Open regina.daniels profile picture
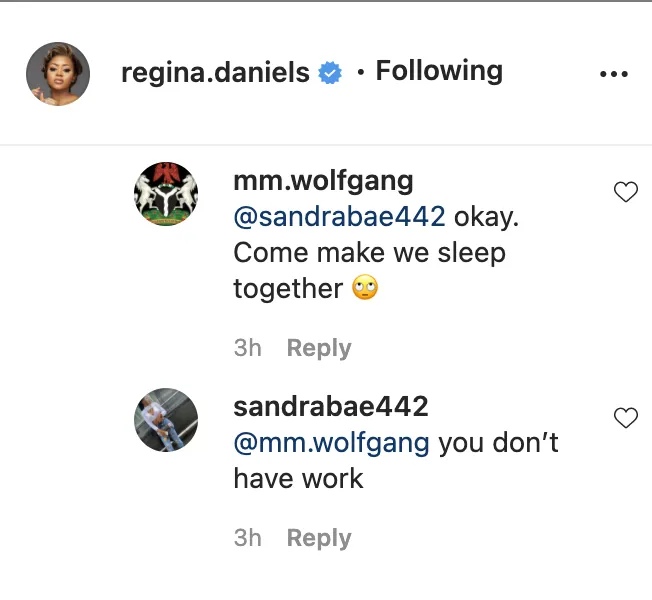The width and height of the screenshot is (652, 600). click(x=57, y=73)
